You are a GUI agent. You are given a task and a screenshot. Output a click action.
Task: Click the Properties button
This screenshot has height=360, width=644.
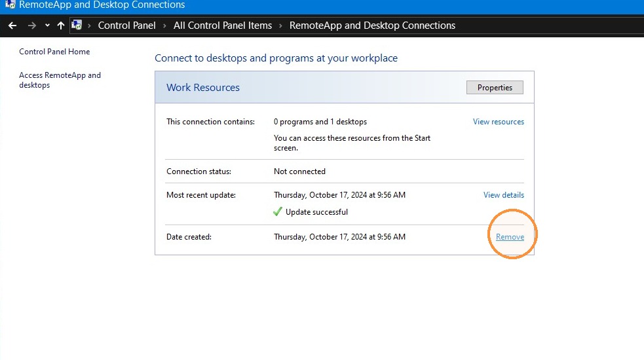coord(495,88)
